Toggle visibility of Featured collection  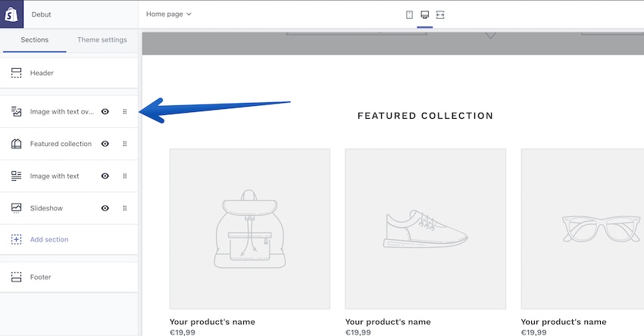[x=105, y=144]
